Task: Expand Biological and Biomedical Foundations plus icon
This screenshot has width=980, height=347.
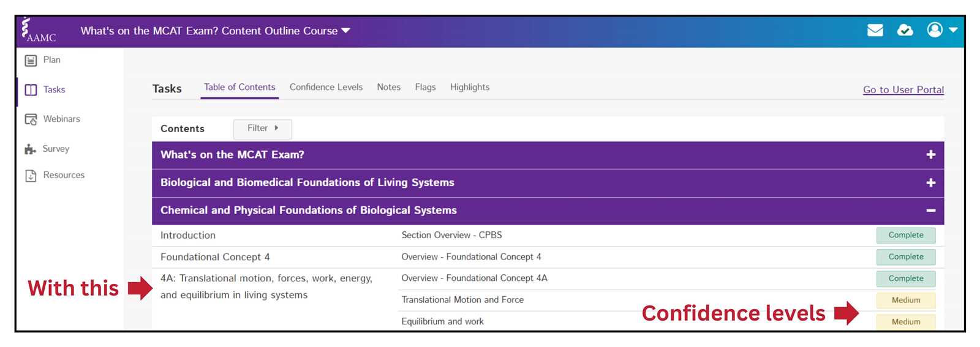Action: (930, 183)
